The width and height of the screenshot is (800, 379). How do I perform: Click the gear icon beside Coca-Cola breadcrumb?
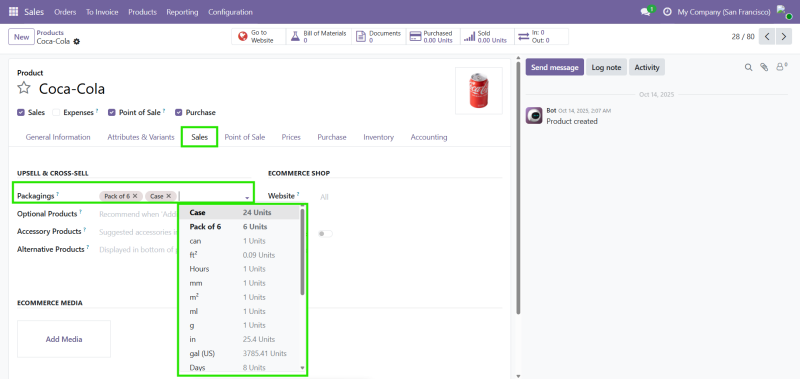tap(77, 41)
